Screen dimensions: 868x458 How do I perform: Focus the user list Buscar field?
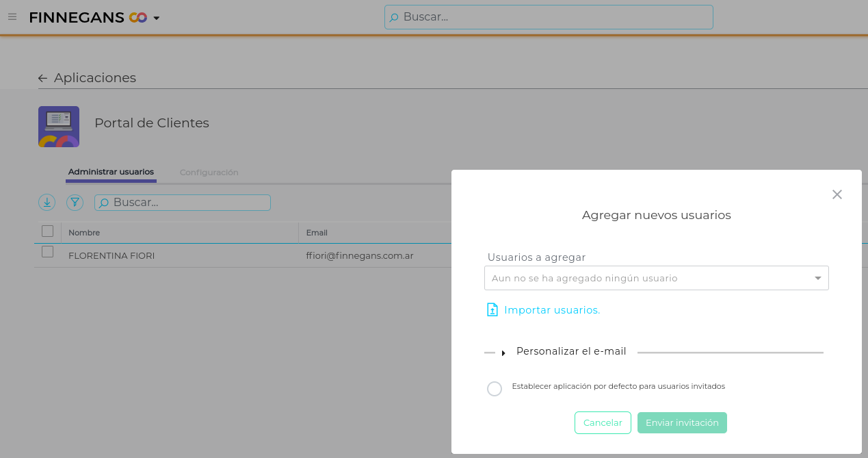182,203
